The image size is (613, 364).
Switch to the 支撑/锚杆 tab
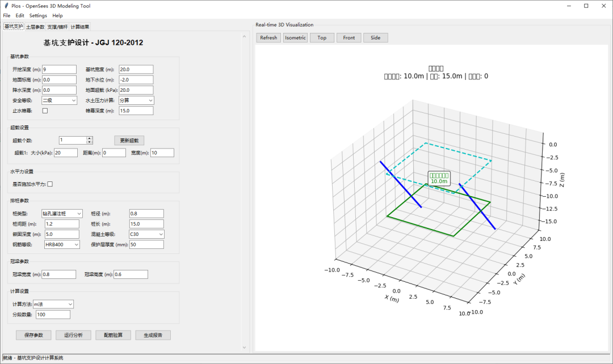click(x=57, y=27)
